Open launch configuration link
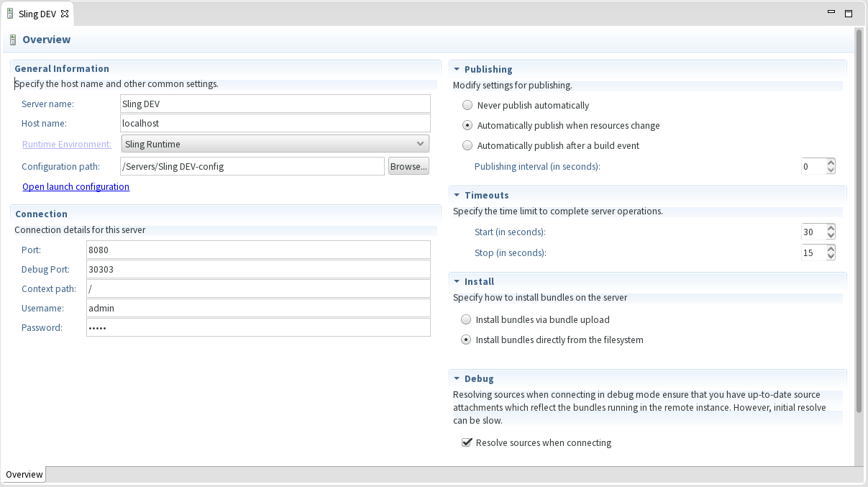 76,187
